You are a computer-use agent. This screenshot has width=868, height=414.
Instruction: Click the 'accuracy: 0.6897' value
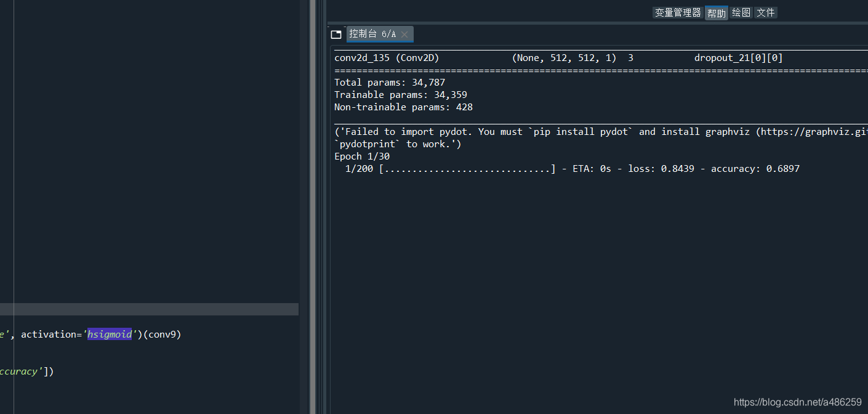[755, 169]
